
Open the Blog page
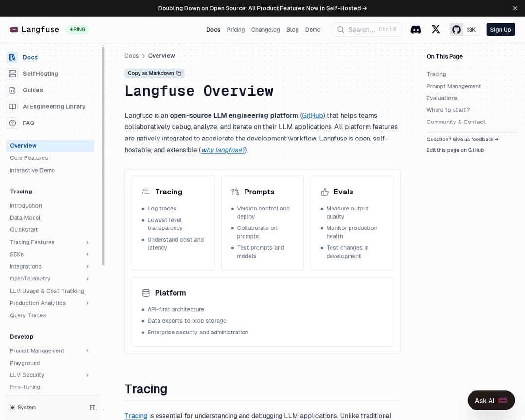click(x=292, y=30)
